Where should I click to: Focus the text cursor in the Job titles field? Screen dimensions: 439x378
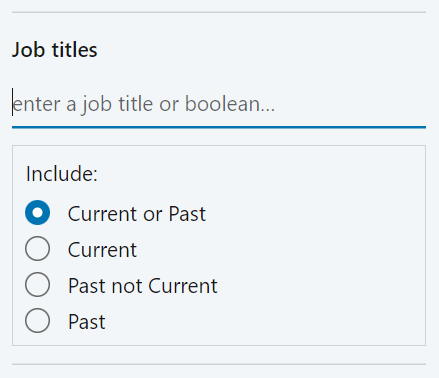219,104
